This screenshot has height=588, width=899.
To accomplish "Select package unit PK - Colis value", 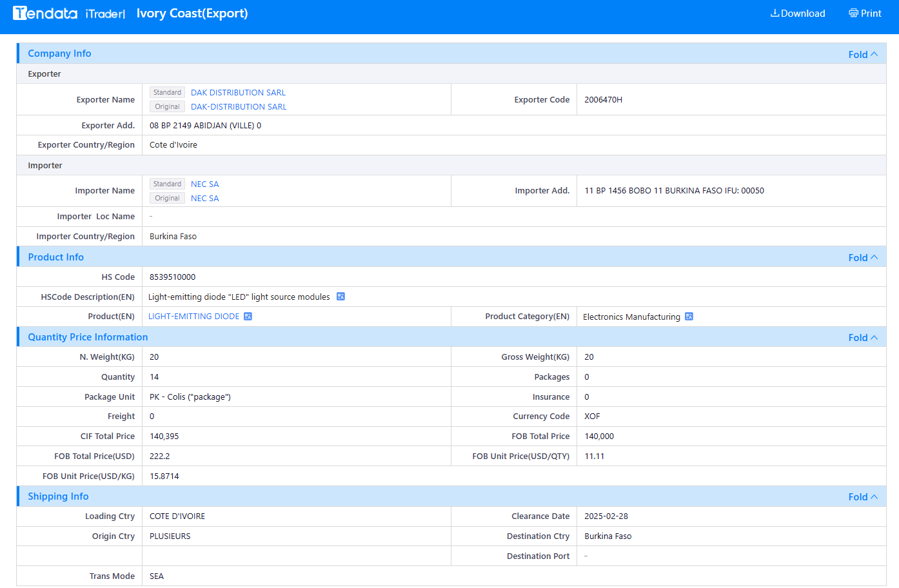I will pos(190,397).
